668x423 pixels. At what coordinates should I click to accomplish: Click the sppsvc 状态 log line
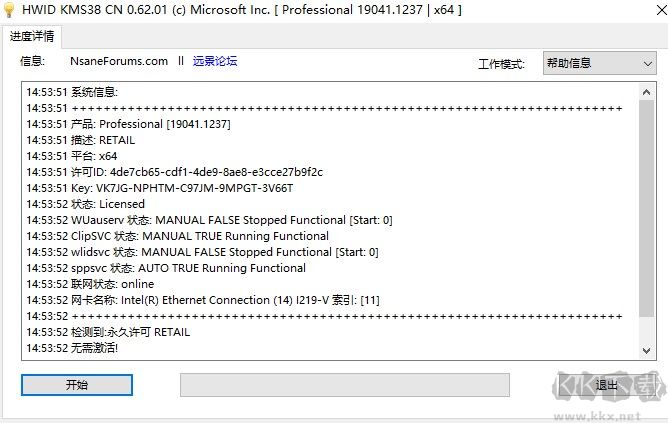tap(166, 268)
